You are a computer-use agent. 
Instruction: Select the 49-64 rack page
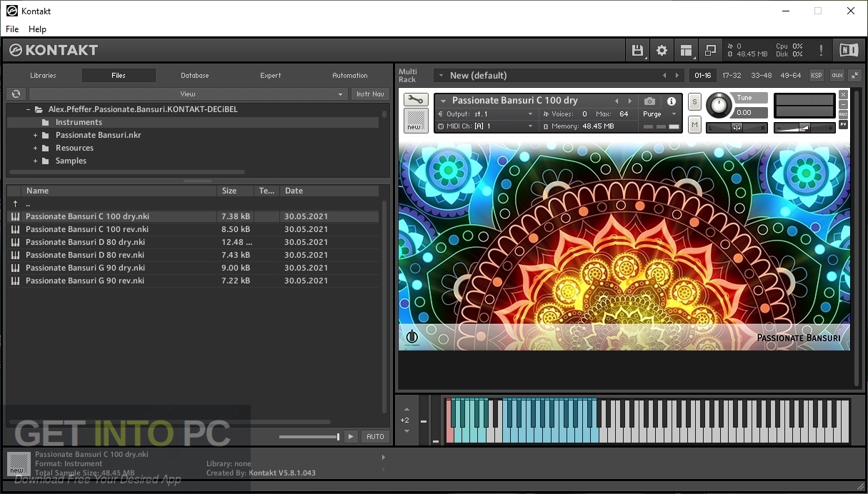coord(791,75)
